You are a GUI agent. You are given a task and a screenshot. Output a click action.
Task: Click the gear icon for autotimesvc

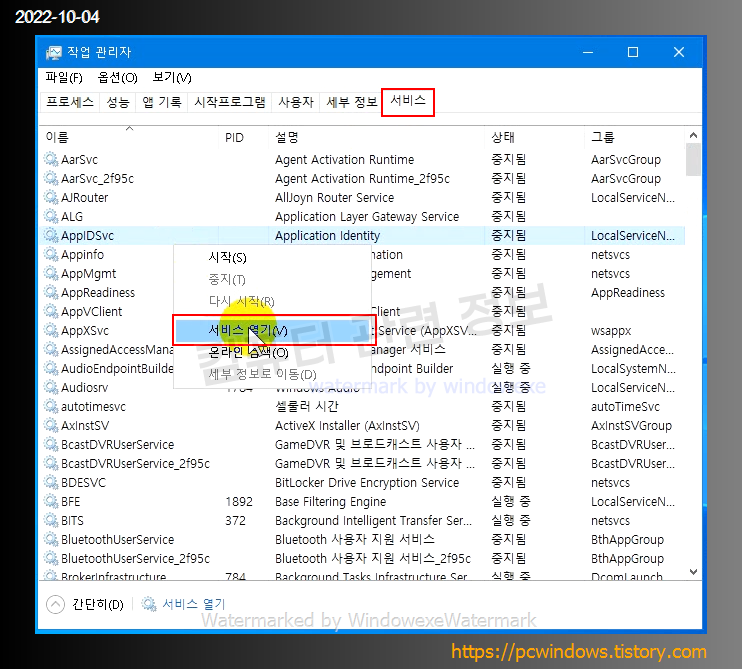point(51,406)
